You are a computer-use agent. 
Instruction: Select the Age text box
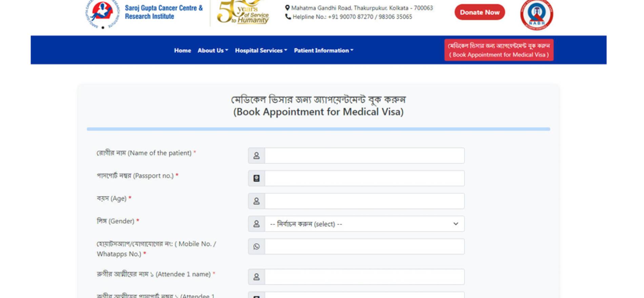[x=364, y=201]
